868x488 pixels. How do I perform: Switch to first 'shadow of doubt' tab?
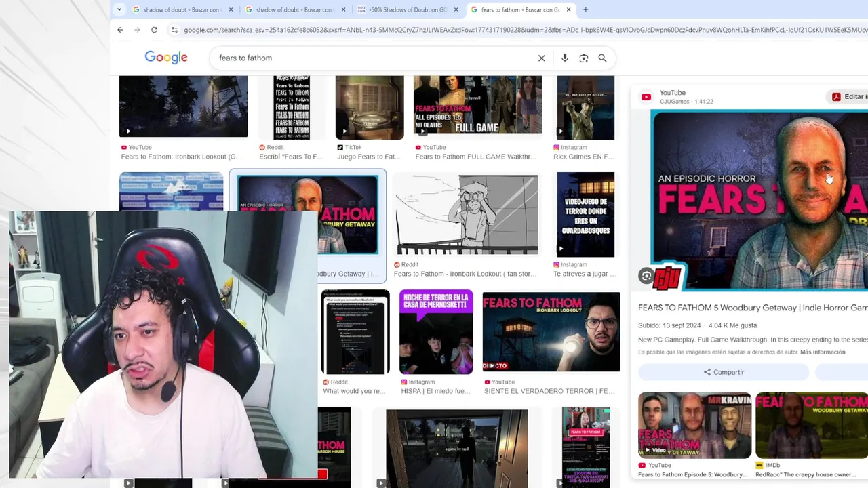pos(181,9)
